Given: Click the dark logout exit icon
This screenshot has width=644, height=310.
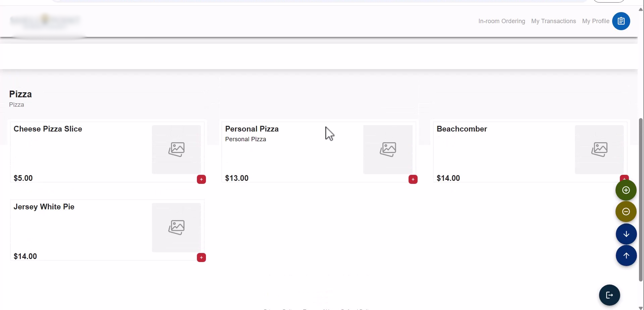Looking at the screenshot, I should tap(609, 295).
